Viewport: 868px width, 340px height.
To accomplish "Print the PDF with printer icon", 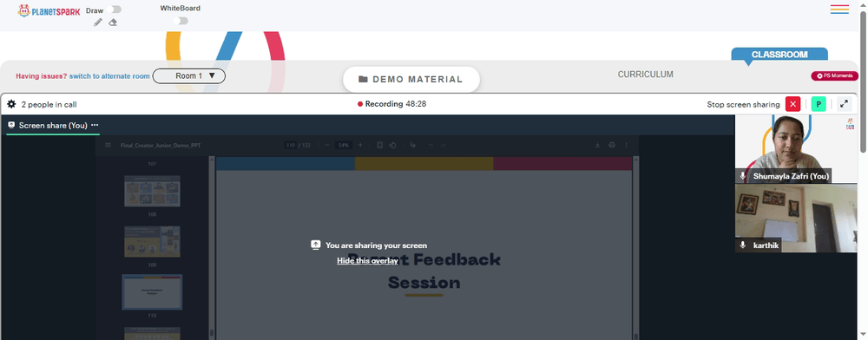I will point(612,145).
